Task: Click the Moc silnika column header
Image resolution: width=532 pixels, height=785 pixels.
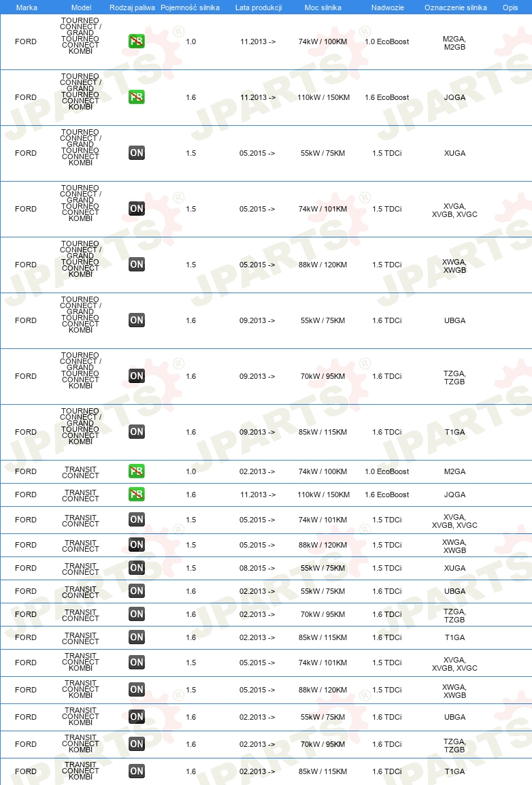Action: pyautogui.click(x=322, y=7)
